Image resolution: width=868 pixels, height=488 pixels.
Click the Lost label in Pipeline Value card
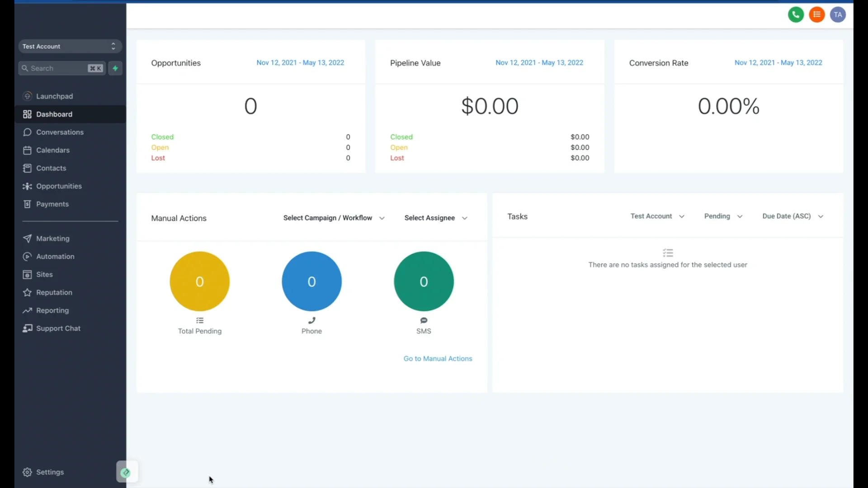[x=397, y=158]
